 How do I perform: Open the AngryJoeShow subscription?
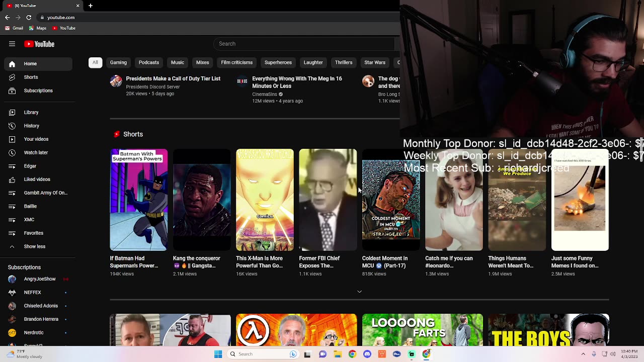pos(38,279)
